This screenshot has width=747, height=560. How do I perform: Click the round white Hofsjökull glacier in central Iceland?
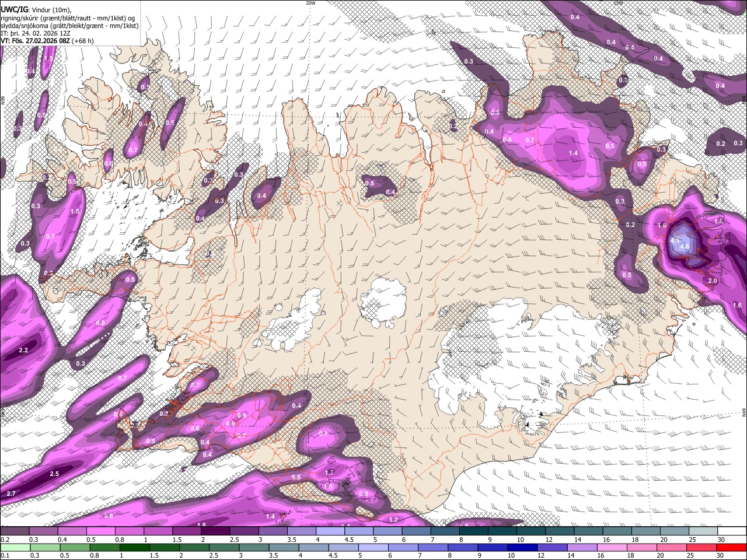click(383, 302)
